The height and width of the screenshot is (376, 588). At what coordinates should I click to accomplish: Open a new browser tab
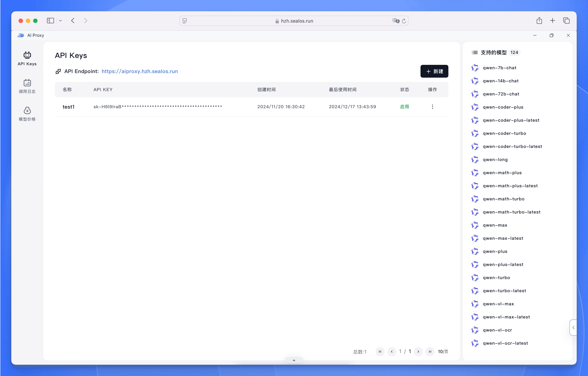[x=552, y=21]
